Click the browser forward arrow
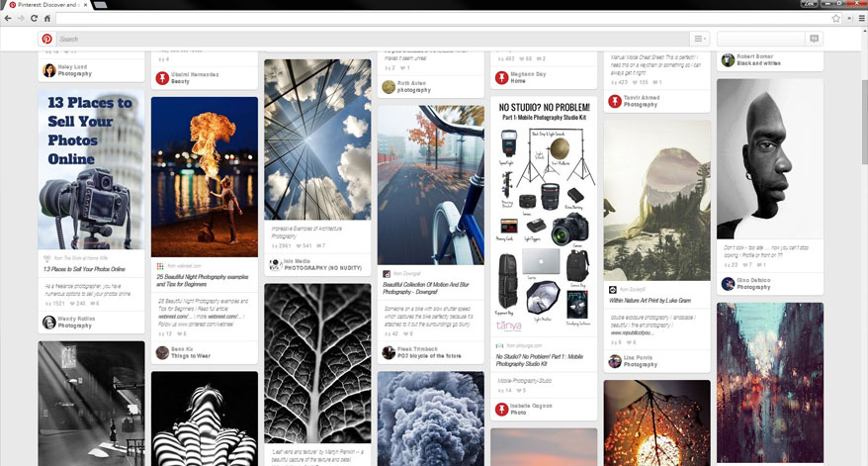The width and height of the screenshot is (868, 466). pyautogui.click(x=21, y=18)
